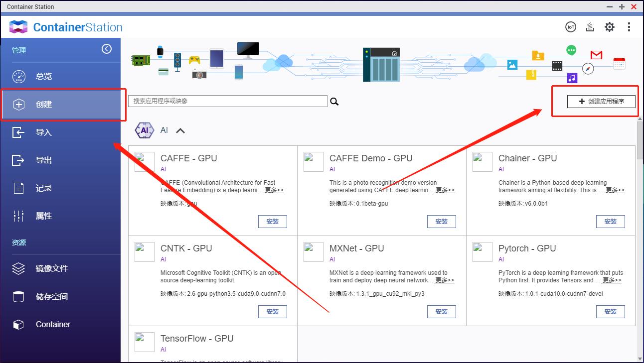Open 导出 export page
This screenshot has height=363, width=644.
point(60,160)
